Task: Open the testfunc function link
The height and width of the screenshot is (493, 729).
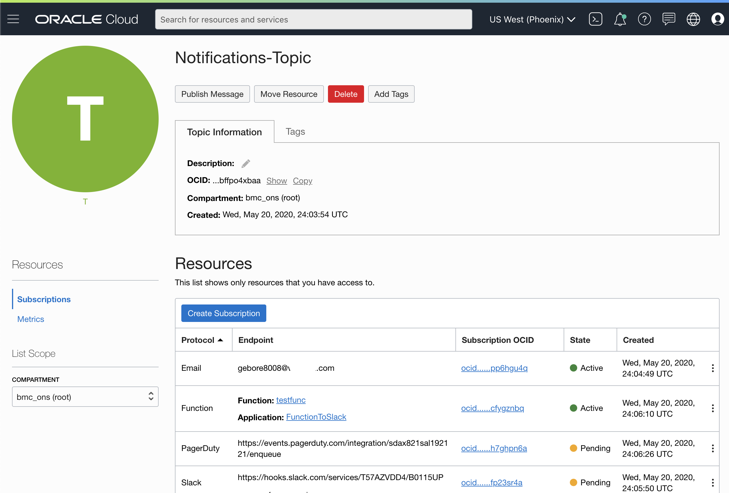Action: (291, 400)
